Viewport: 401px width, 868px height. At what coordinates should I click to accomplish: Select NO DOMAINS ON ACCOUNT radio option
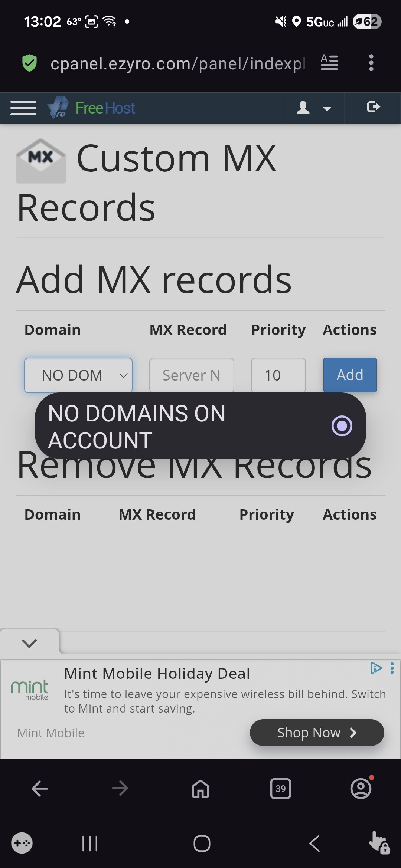tap(342, 426)
